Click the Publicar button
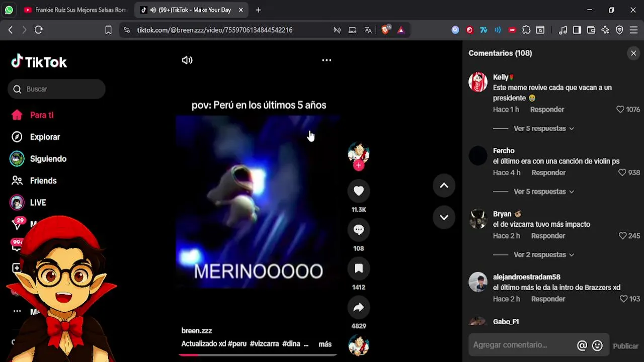The width and height of the screenshot is (644, 362). (625, 346)
